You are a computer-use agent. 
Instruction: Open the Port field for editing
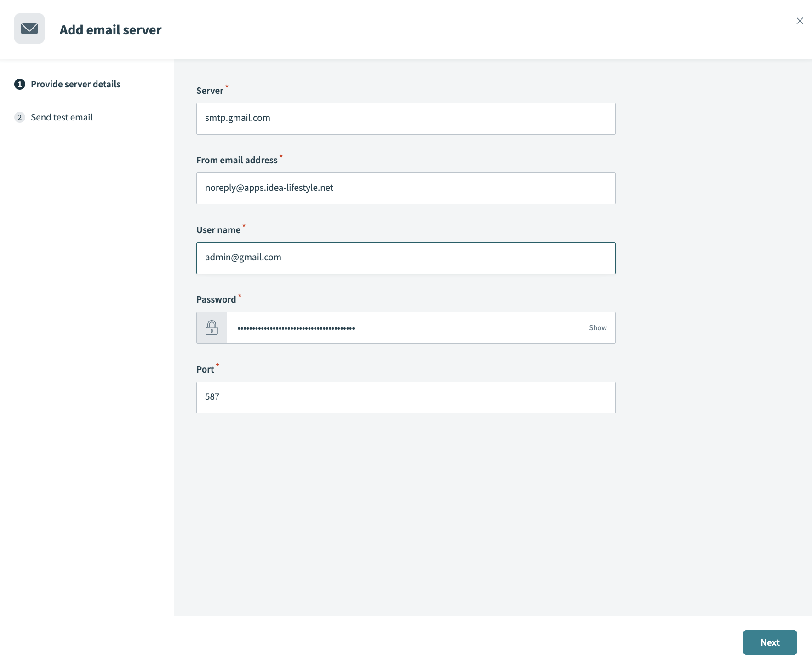[x=406, y=397]
